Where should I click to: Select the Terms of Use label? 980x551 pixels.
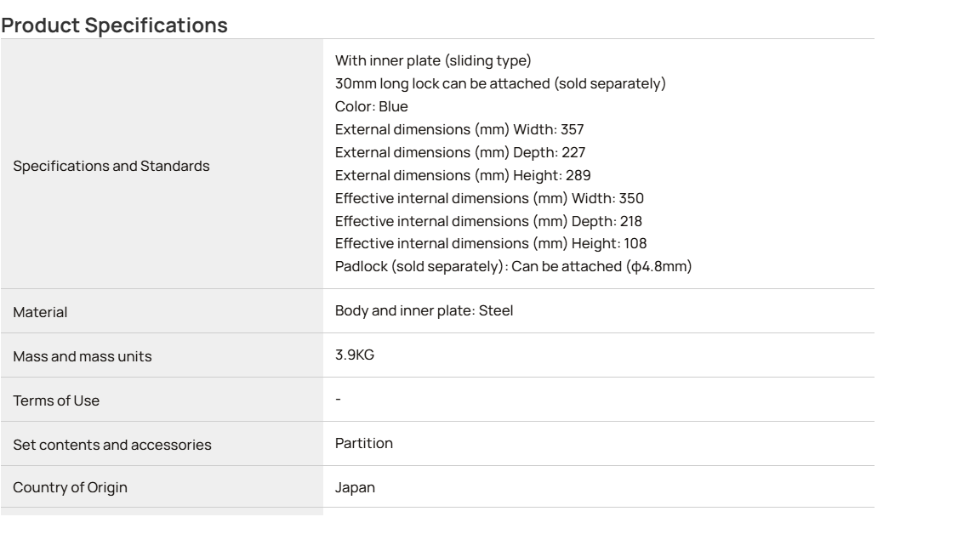coord(56,401)
